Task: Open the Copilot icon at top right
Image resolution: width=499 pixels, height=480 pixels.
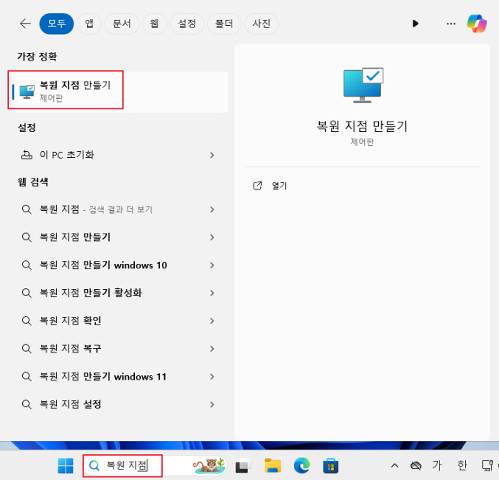Action: 477,23
